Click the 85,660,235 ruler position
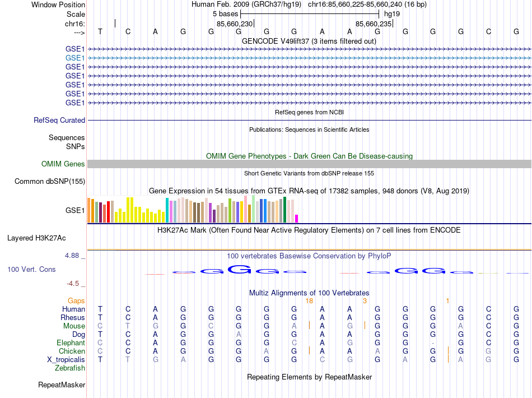The width and height of the screenshot is (532, 398). [x=374, y=24]
